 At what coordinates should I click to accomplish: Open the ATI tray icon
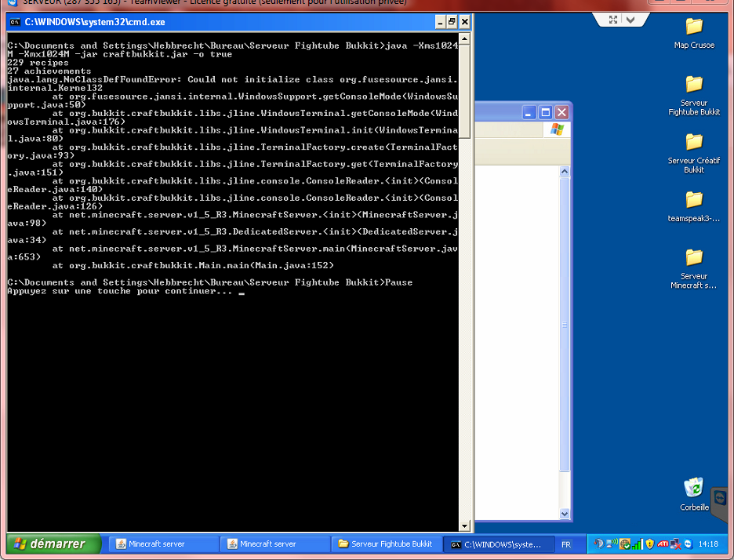click(x=663, y=544)
